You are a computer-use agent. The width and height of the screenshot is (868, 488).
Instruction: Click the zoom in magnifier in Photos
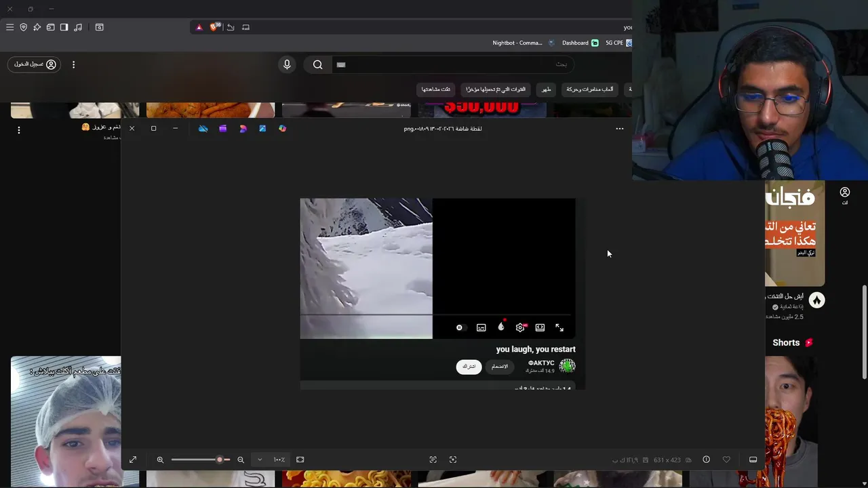tap(160, 460)
